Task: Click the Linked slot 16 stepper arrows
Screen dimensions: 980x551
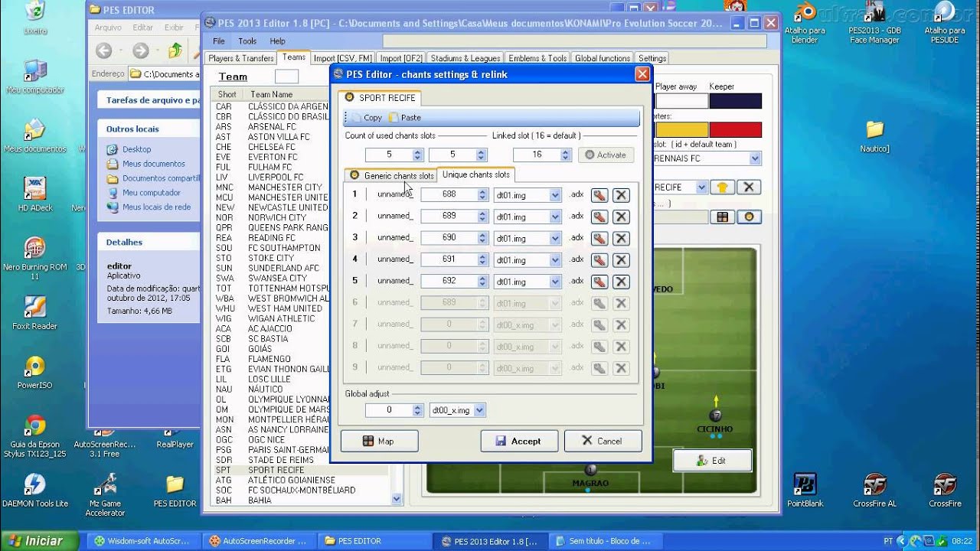Action: click(x=565, y=155)
